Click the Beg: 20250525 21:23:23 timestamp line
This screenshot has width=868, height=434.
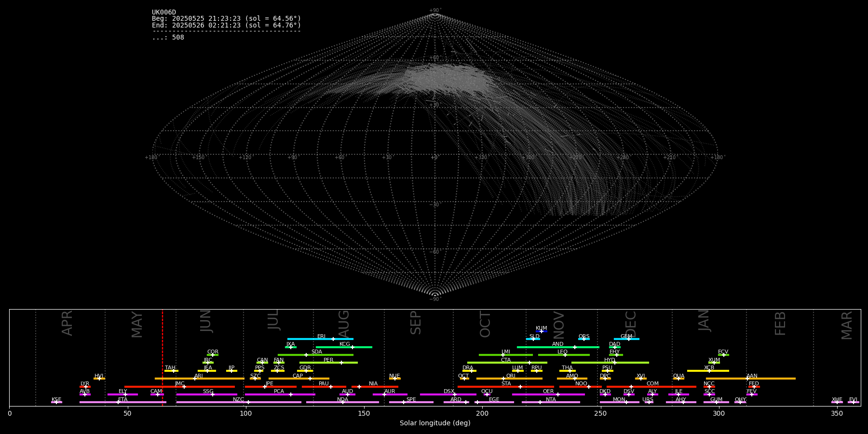226,19
